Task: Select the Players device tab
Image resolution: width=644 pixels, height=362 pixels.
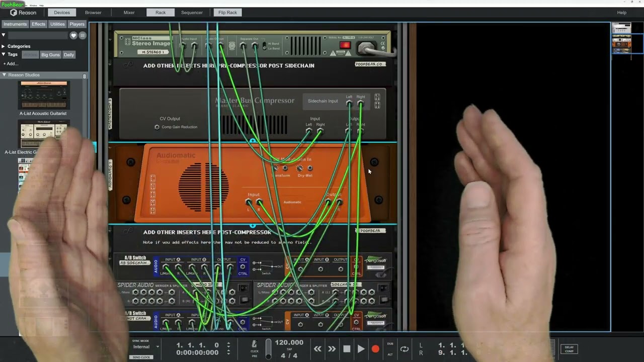Action: [x=77, y=24]
